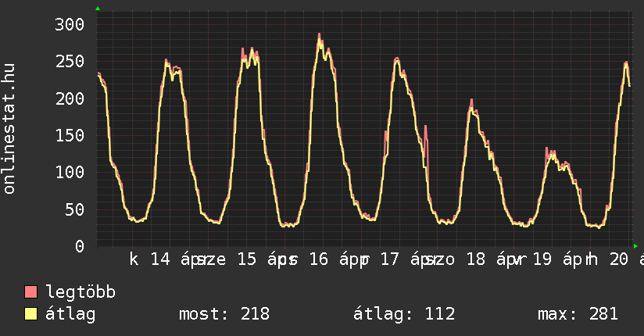This screenshot has height=336, width=644.
Task: Click the green arrow atop the y-axis
Action: [98, 9]
